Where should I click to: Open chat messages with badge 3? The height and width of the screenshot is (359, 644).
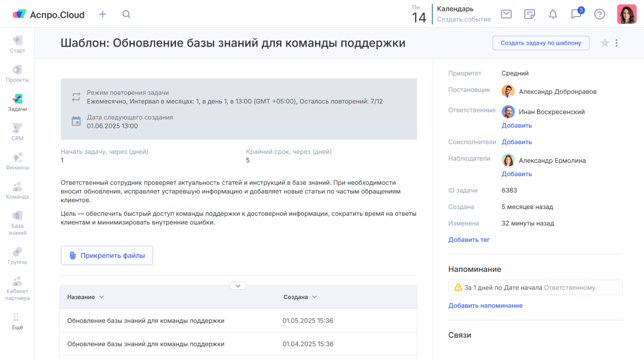(576, 14)
